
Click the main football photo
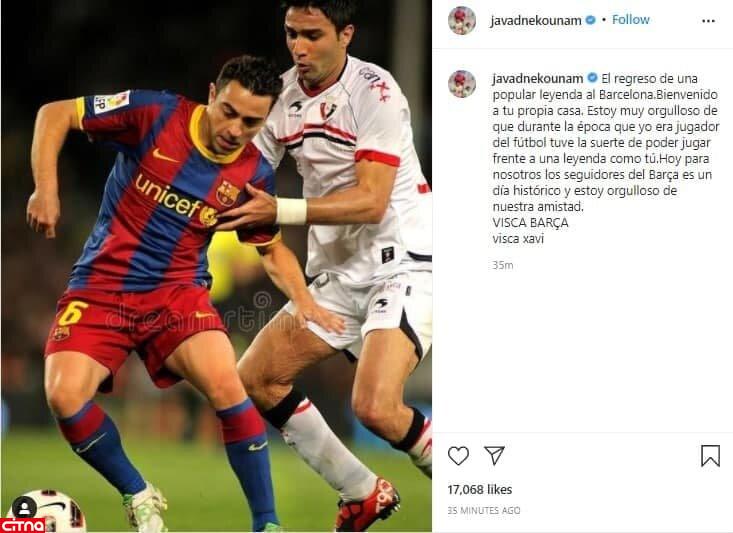216,266
